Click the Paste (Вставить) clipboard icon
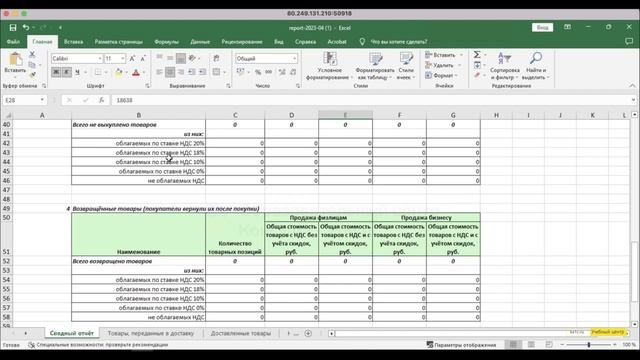Image resolution: width=640 pixels, height=360 pixels. 15,60
